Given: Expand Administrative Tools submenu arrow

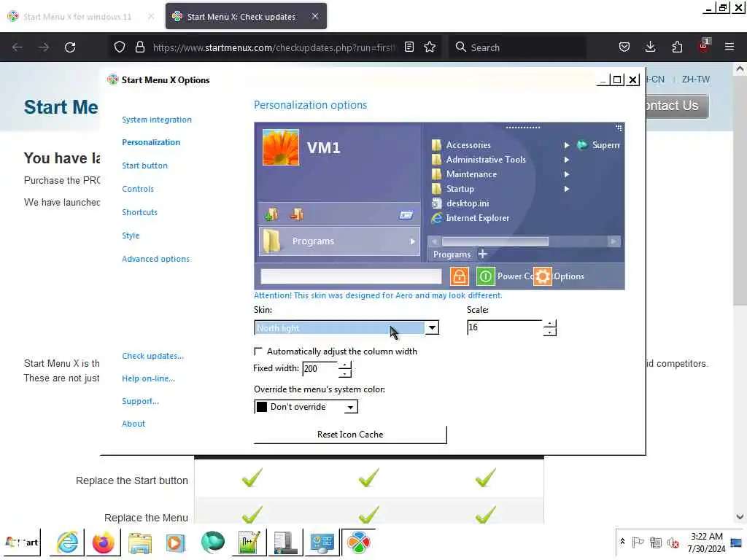Looking at the screenshot, I should coord(566,160).
